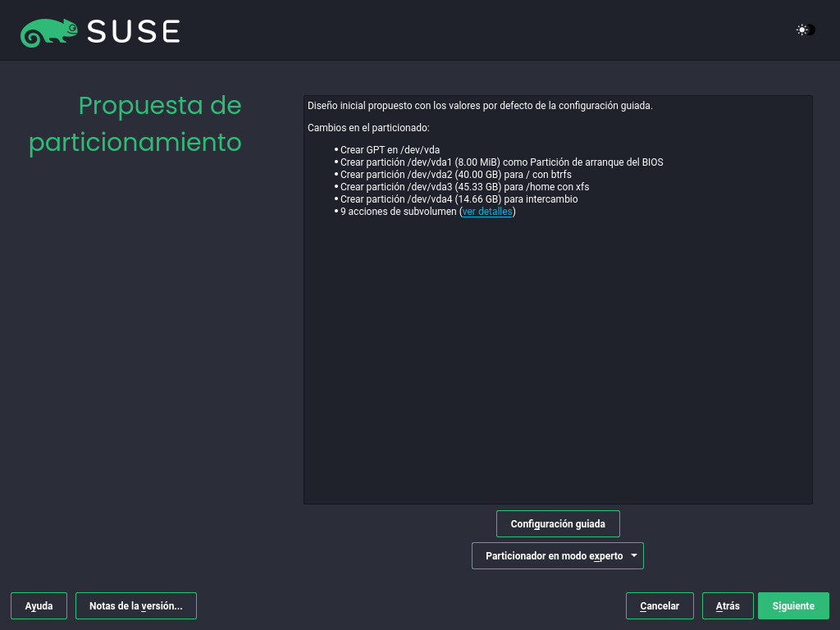Viewport: 840px width, 630px height.
Task: Select the 'Crear GPT en /dev/vda' line
Action: tap(390, 150)
